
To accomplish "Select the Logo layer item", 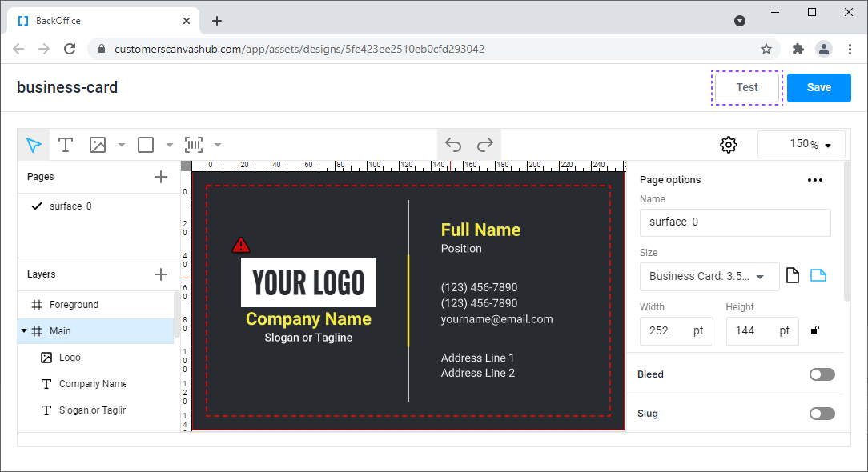I will pyautogui.click(x=70, y=358).
